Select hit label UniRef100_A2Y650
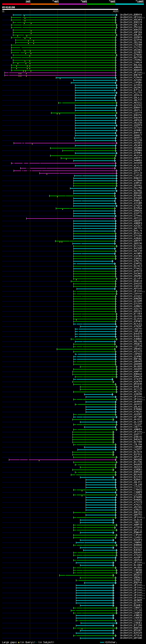 (x=131, y=80)
